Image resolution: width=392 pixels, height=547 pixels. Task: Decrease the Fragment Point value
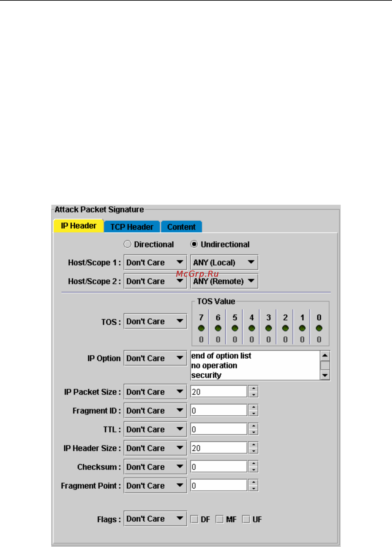[x=254, y=488]
